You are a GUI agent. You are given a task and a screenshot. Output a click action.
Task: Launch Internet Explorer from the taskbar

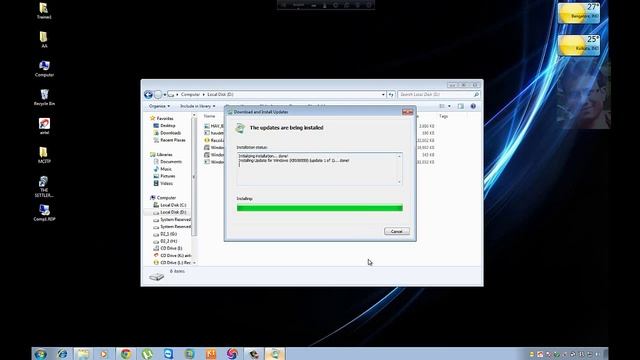coord(62,354)
